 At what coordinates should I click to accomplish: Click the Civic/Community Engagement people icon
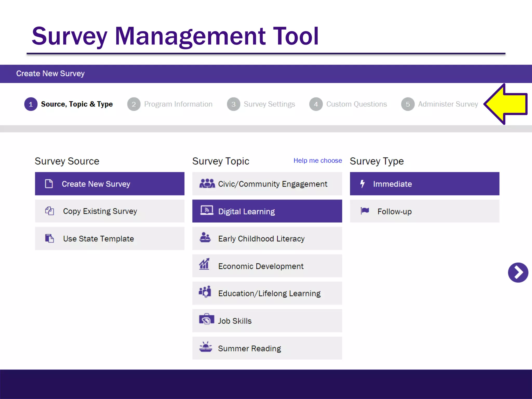(x=207, y=183)
